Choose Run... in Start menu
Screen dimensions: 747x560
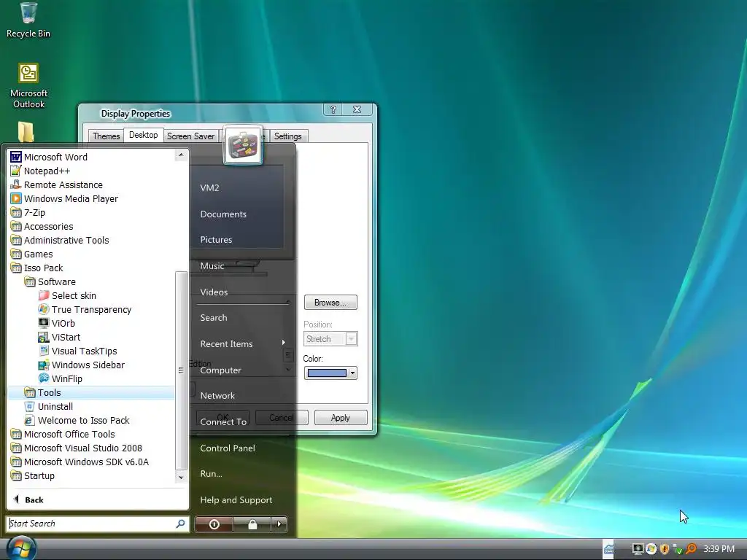click(x=211, y=474)
